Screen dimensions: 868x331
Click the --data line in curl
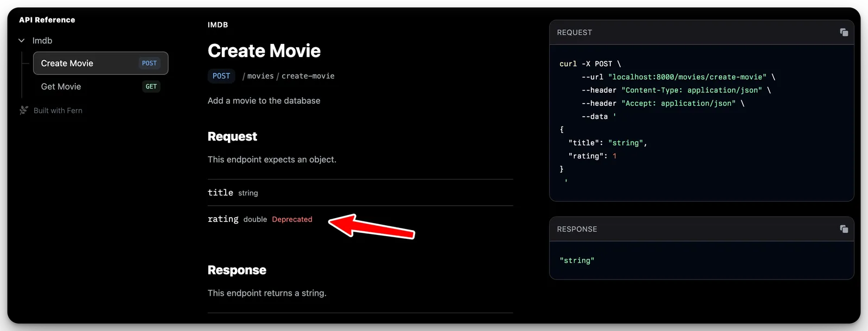(599, 117)
